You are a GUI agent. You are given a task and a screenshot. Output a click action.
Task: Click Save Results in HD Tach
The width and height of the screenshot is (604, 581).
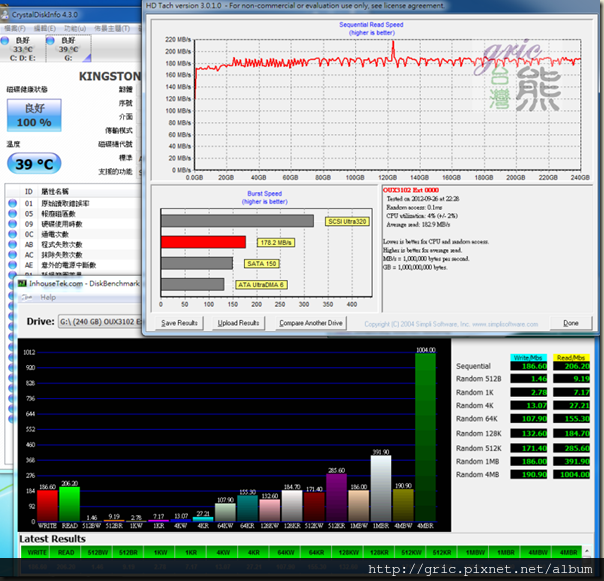(x=179, y=323)
